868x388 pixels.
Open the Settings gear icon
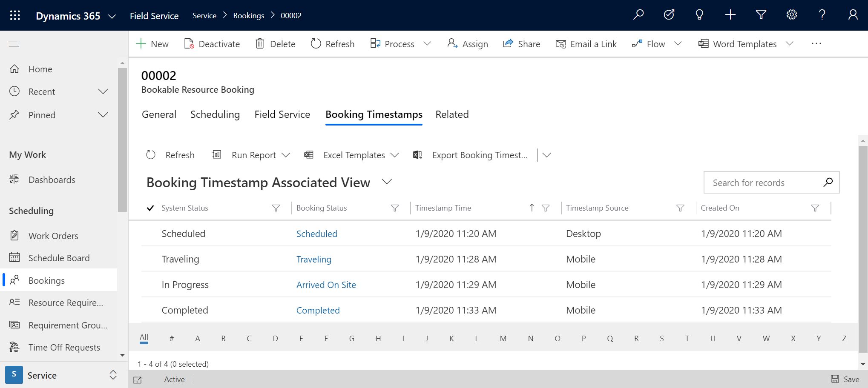[791, 15]
